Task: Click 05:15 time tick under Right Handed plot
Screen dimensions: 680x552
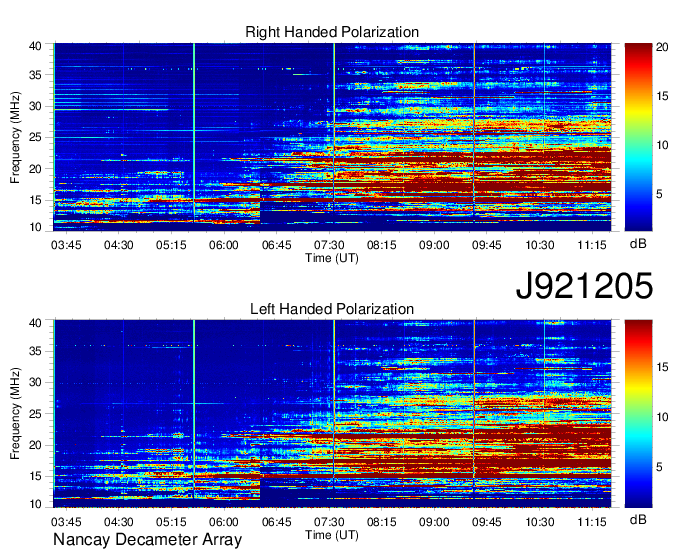Action: (x=171, y=245)
